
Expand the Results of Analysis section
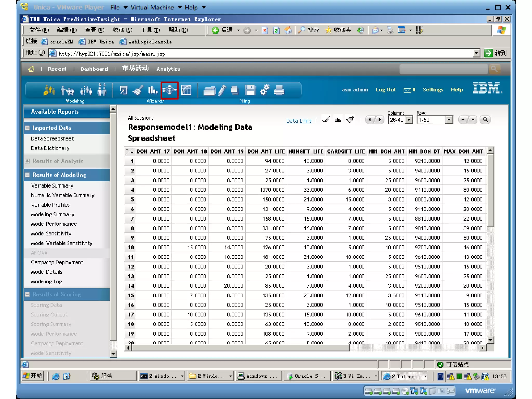(27, 161)
